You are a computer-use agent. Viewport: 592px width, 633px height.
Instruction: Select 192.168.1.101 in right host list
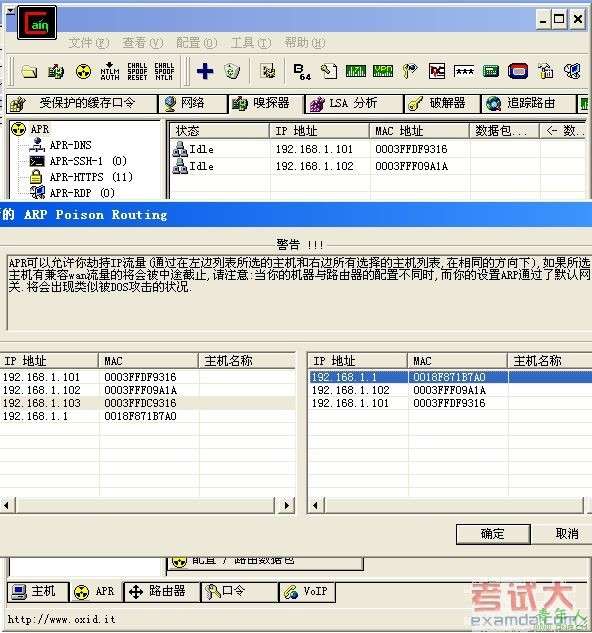coord(450,403)
